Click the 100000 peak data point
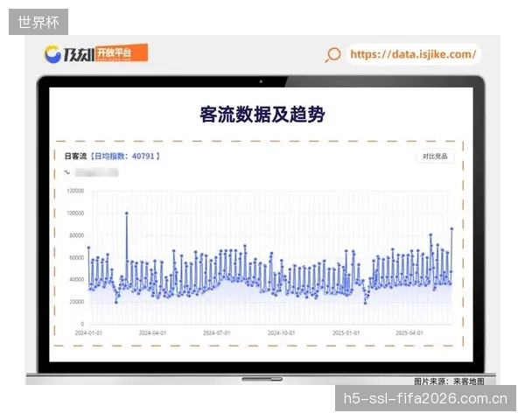This screenshot has width=525, height=420. point(127,213)
